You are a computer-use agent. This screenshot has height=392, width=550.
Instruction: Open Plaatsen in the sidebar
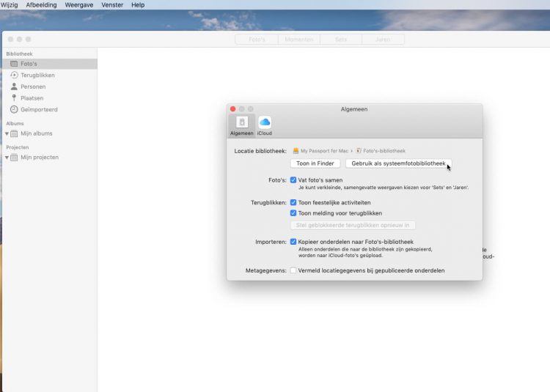tap(32, 98)
